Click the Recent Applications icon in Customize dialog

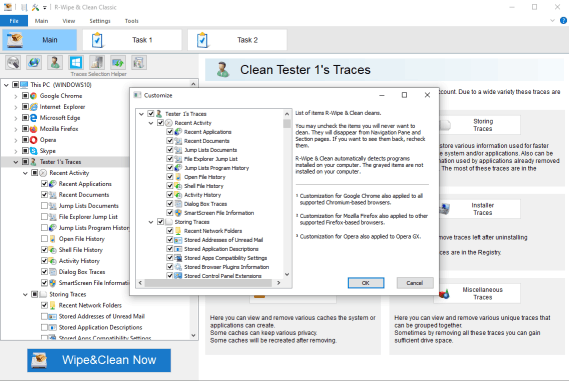coord(178,132)
